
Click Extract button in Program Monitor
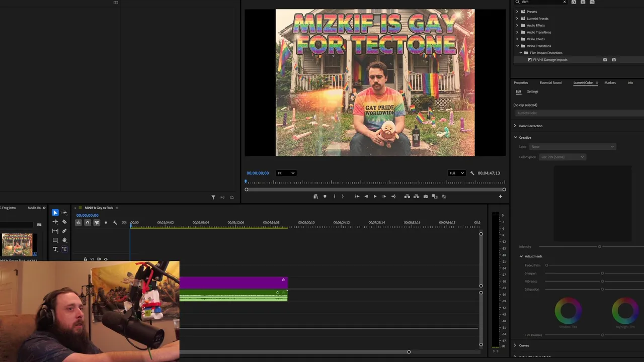pyautogui.click(x=416, y=197)
